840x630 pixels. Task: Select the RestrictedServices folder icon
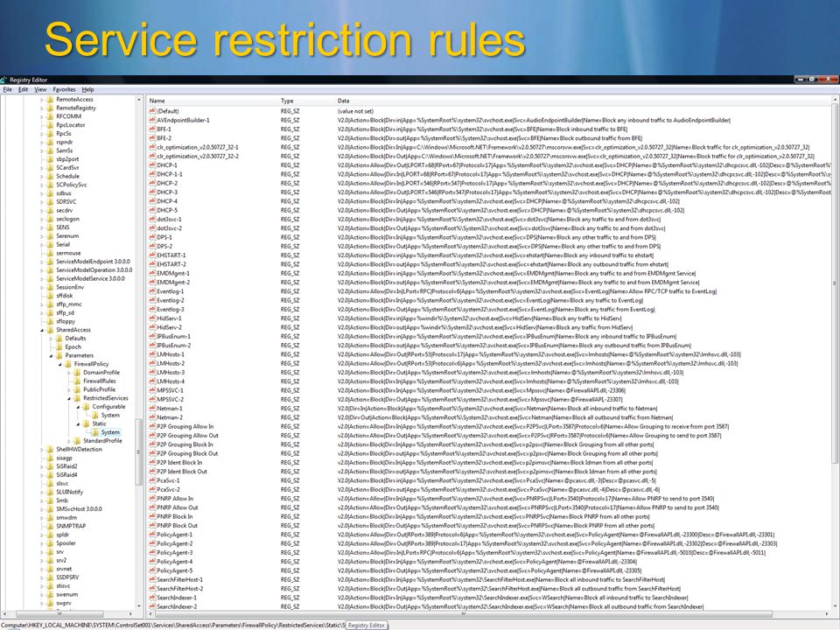[77, 398]
